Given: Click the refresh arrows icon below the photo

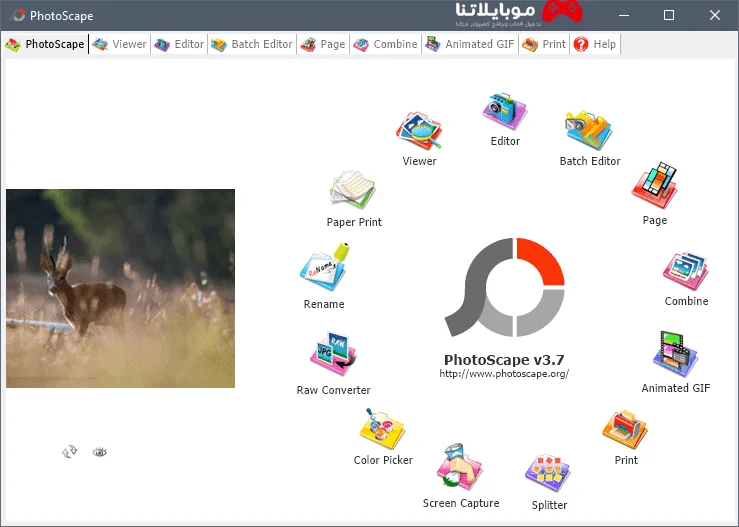Looking at the screenshot, I should [69, 452].
